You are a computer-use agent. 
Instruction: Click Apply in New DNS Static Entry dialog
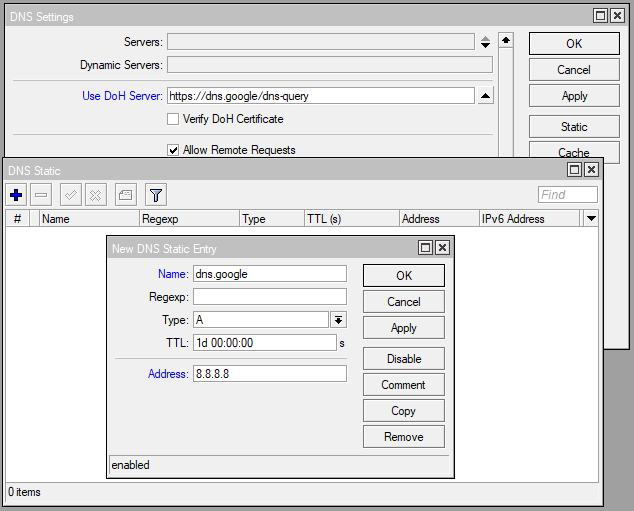[x=404, y=327]
